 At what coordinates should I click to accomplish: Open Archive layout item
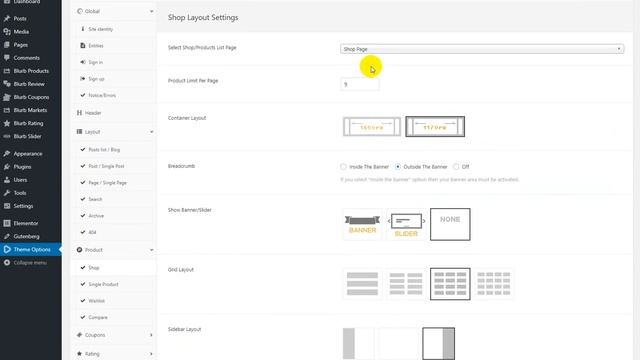(x=113, y=216)
